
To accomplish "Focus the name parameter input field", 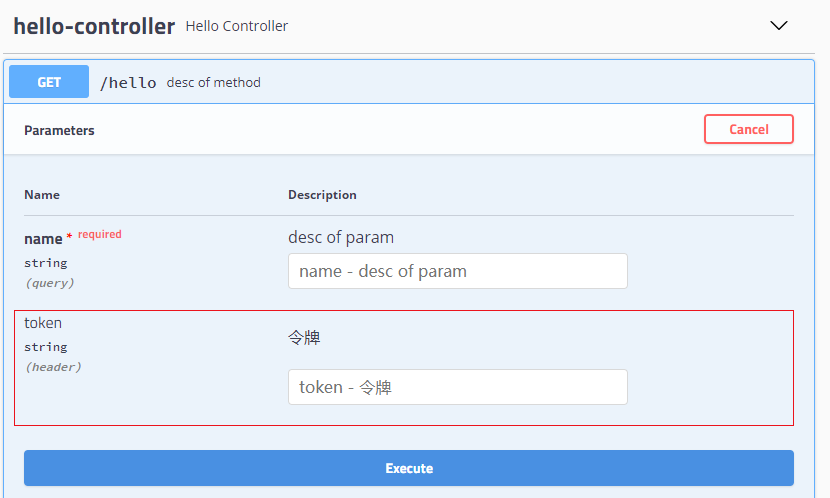I will coord(457,271).
